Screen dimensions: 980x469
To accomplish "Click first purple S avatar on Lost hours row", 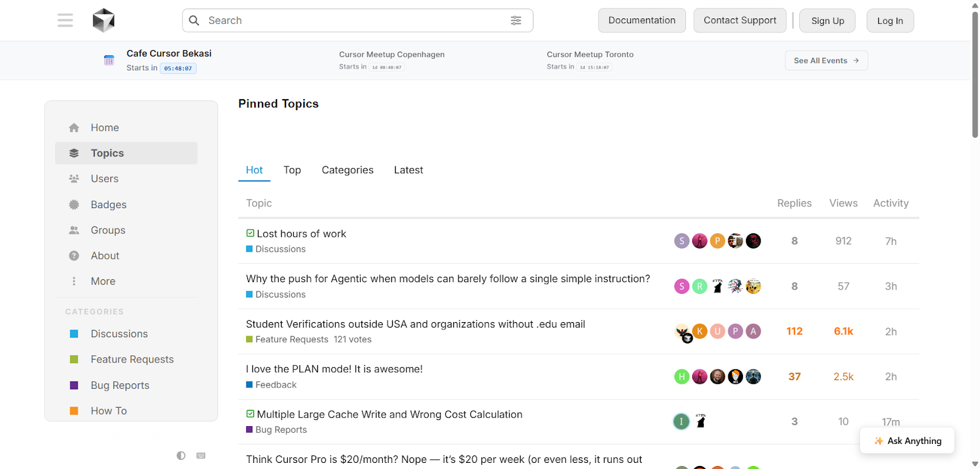I will tap(682, 241).
